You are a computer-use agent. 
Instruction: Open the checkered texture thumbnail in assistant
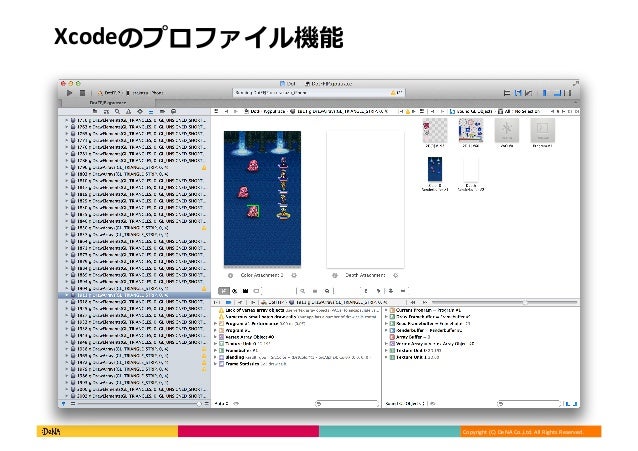[435, 130]
